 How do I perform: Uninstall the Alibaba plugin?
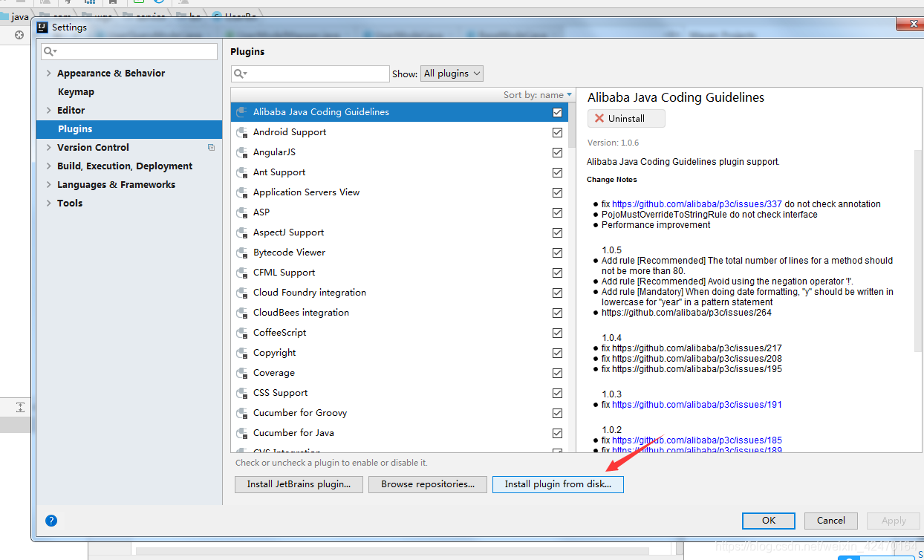coord(626,119)
